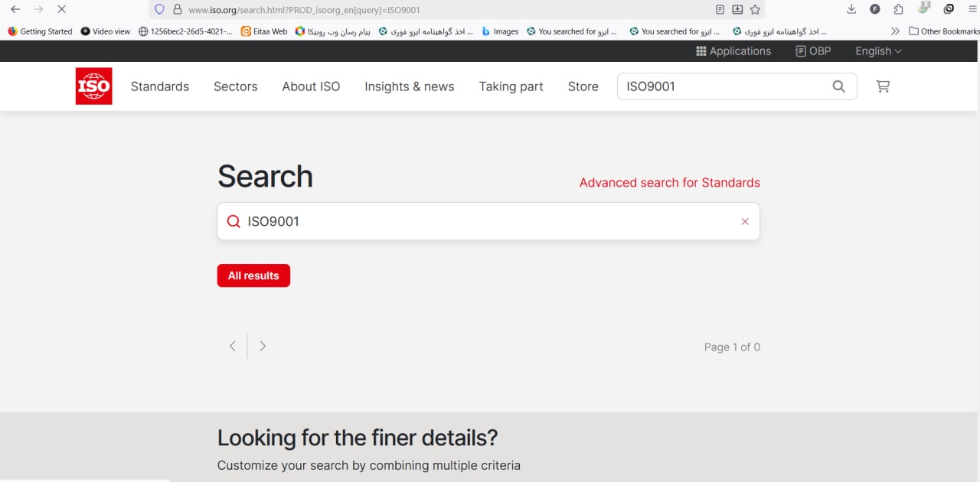980x482 pixels.
Task: Open the Insights & news menu
Action: [409, 86]
